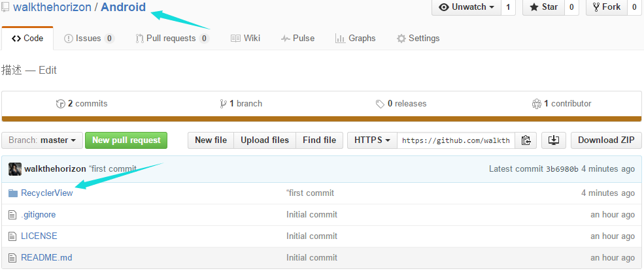The width and height of the screenshot is (644, 271).
Task: Select the clone URL text field
Action: [x=456, y=140]
